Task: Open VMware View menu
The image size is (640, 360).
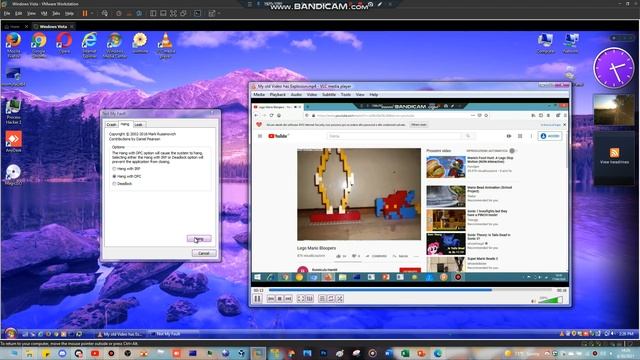Action: [x=31, y=13]
